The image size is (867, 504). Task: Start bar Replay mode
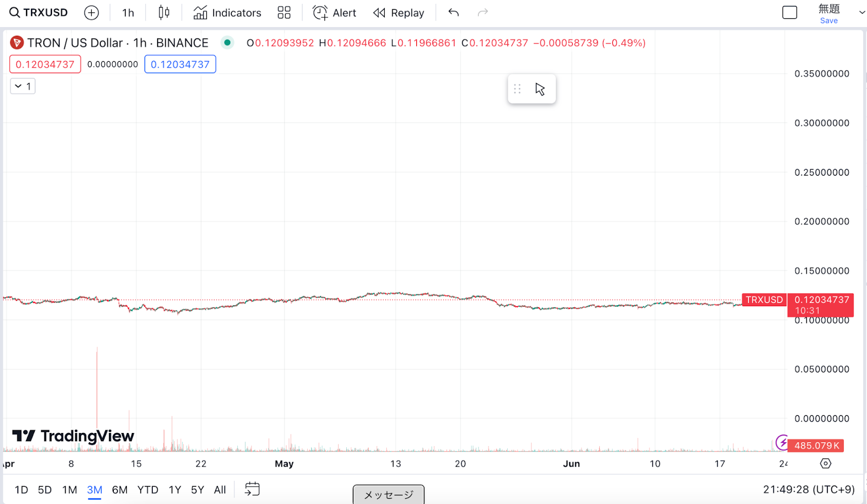[398, 12]
